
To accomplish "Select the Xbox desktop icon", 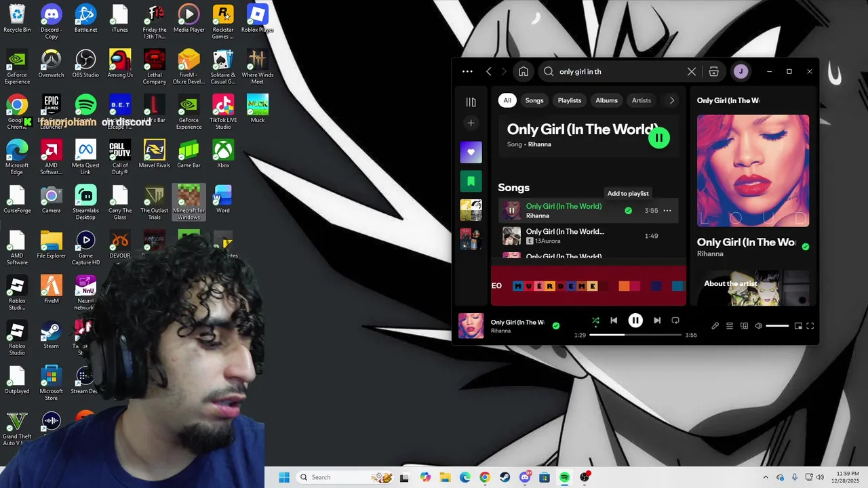I will click(223, 155).
